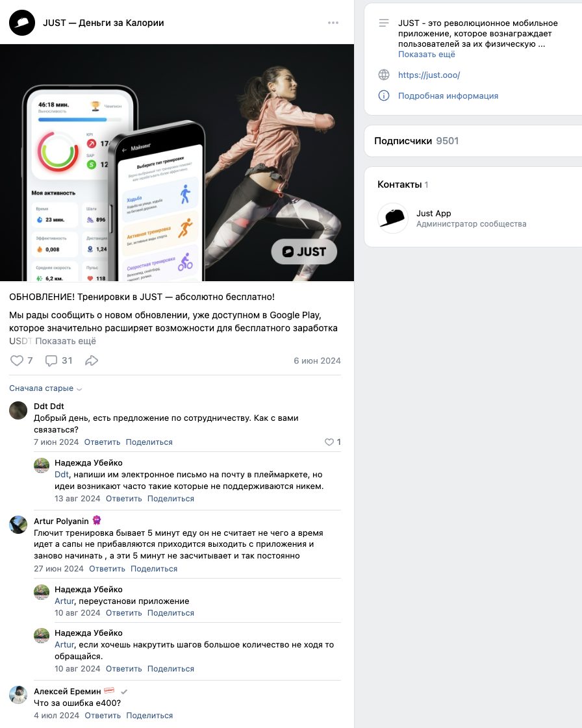Open the post's promotional image
Viewport: 582px width, 728px height.
click(x=177, y=162)
